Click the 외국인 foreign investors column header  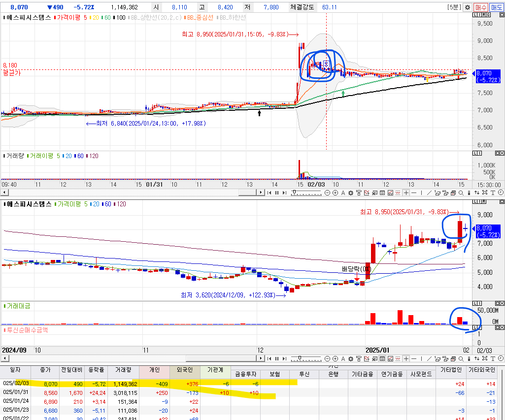[185, 370]
